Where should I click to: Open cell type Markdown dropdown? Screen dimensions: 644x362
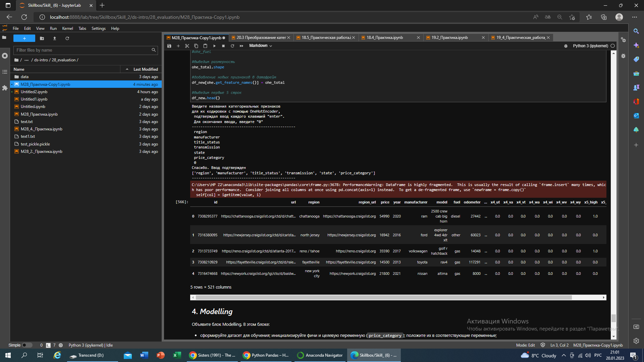point(261,46)
